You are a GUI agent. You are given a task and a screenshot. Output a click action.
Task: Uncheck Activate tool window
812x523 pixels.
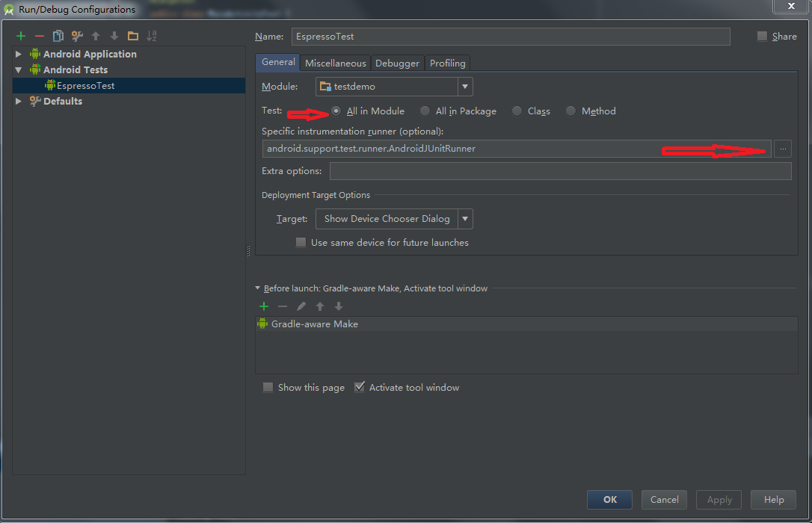coord(360,387)
